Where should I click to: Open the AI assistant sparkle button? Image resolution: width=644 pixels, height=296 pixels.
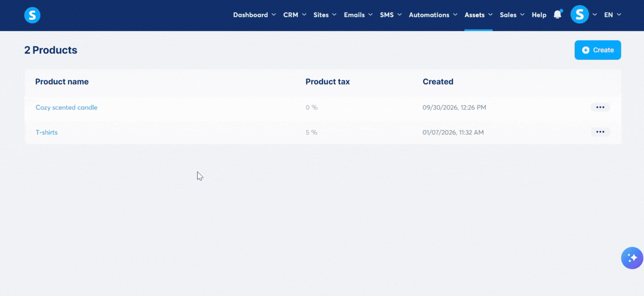632,258
